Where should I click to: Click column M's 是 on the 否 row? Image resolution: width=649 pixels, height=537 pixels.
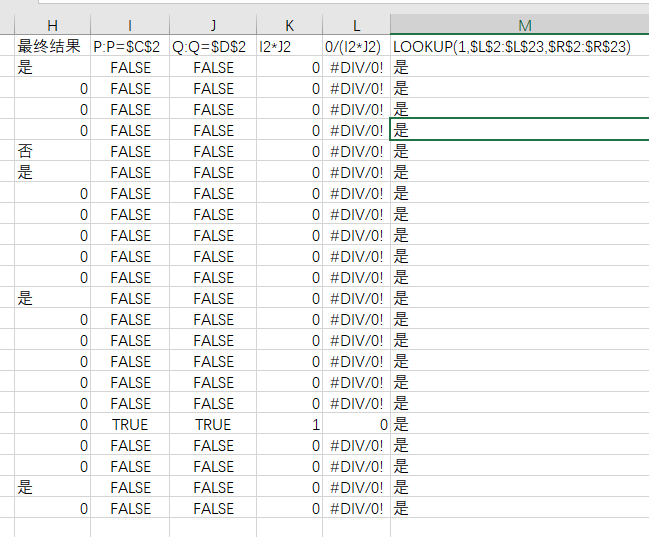point(519,151)
